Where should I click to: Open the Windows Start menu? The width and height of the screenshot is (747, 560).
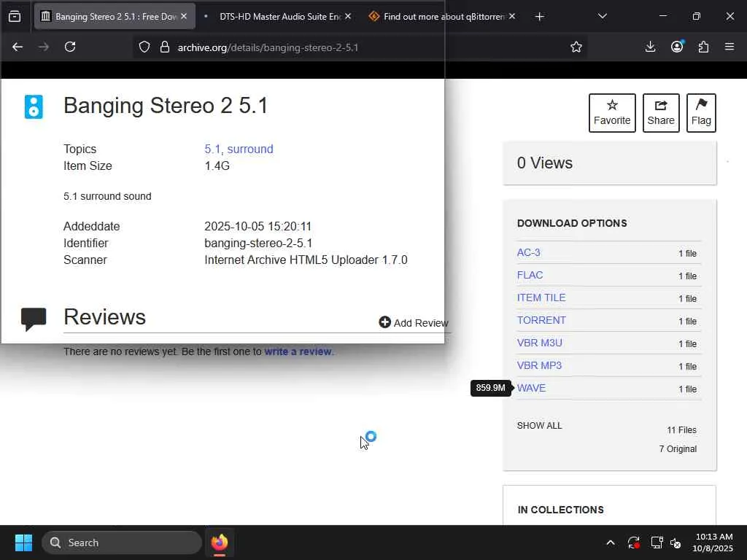point(23,542)
